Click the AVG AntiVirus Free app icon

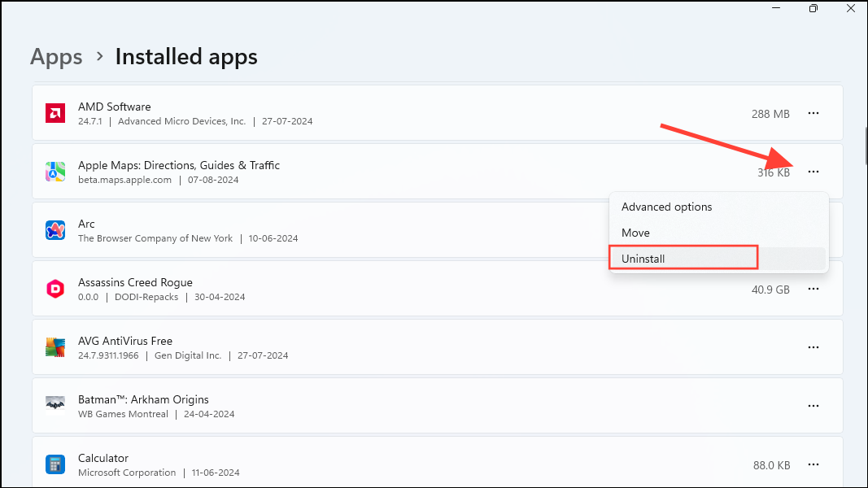(x=55, y=347)
